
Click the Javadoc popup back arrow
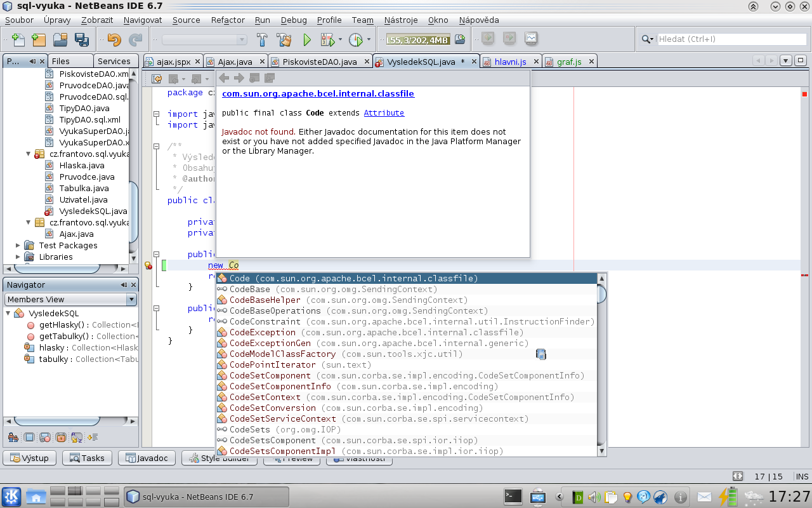224,77
